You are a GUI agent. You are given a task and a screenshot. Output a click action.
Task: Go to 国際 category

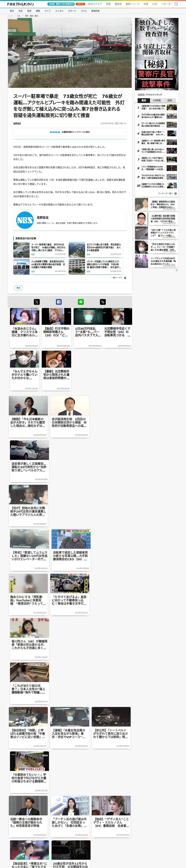coord(38,11)
